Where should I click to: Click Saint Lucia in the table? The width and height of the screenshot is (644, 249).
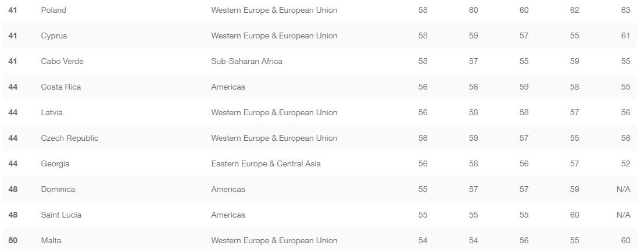coord(61,215)
